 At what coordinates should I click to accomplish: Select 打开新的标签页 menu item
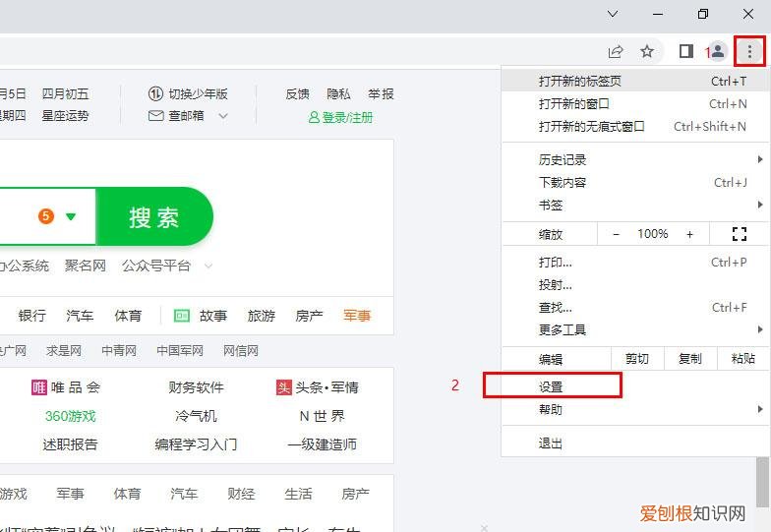[633, 81]
